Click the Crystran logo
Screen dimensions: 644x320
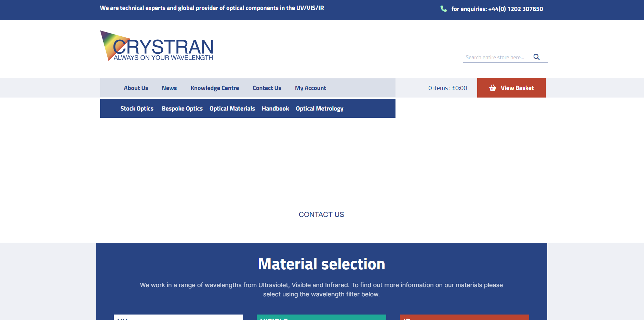tap(157, 46)
